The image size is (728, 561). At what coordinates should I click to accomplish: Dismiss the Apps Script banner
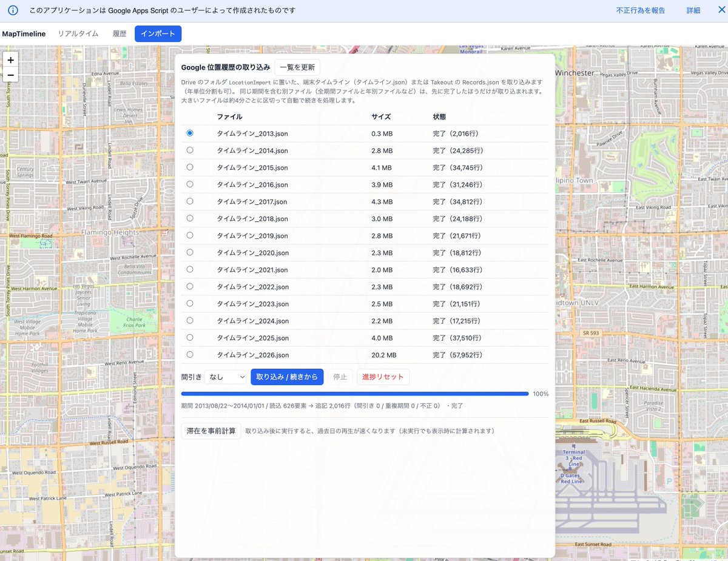point(721,10)
